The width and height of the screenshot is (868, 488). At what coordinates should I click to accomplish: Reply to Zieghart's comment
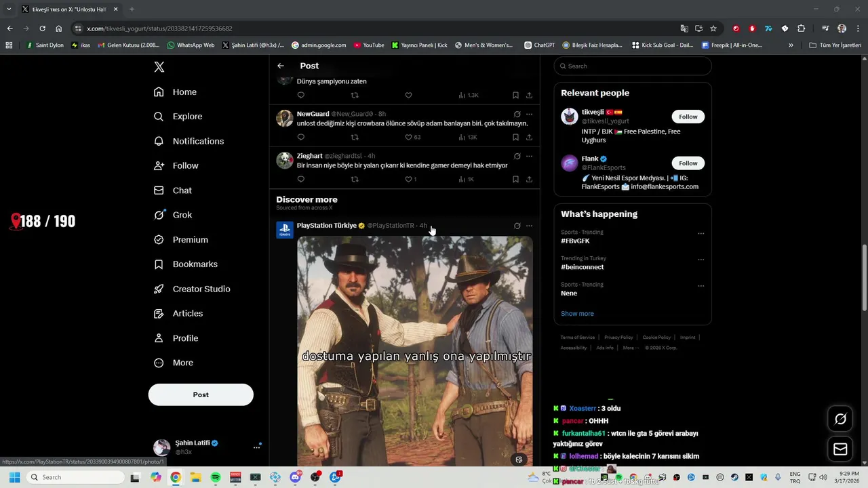point(301,179)
